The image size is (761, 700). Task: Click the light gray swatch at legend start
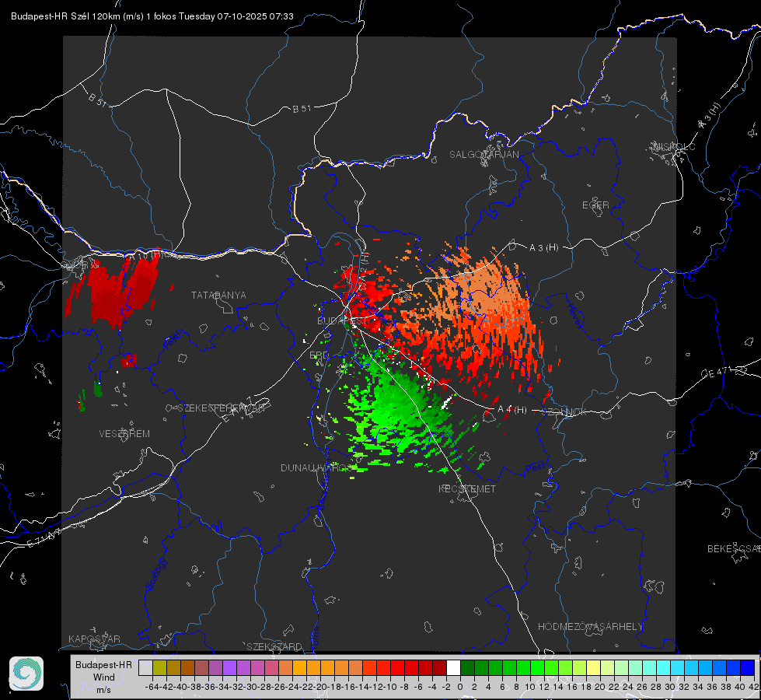click(145, 667)
